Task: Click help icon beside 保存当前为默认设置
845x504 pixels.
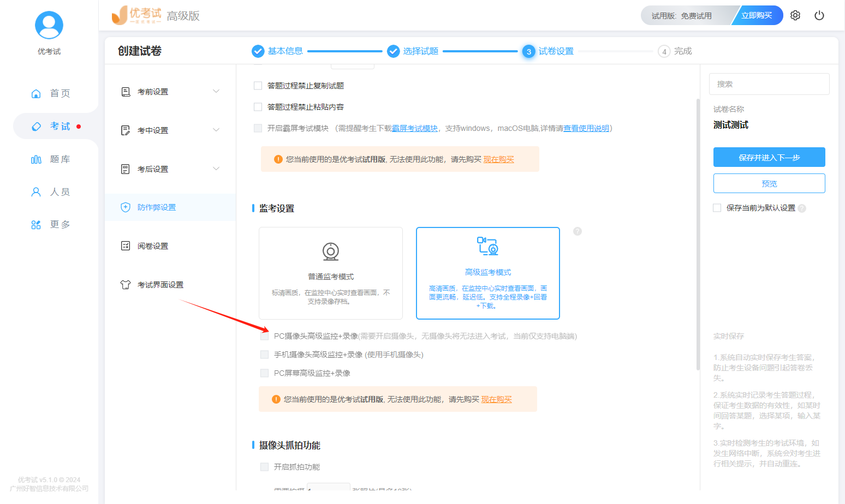Action: 802,208
